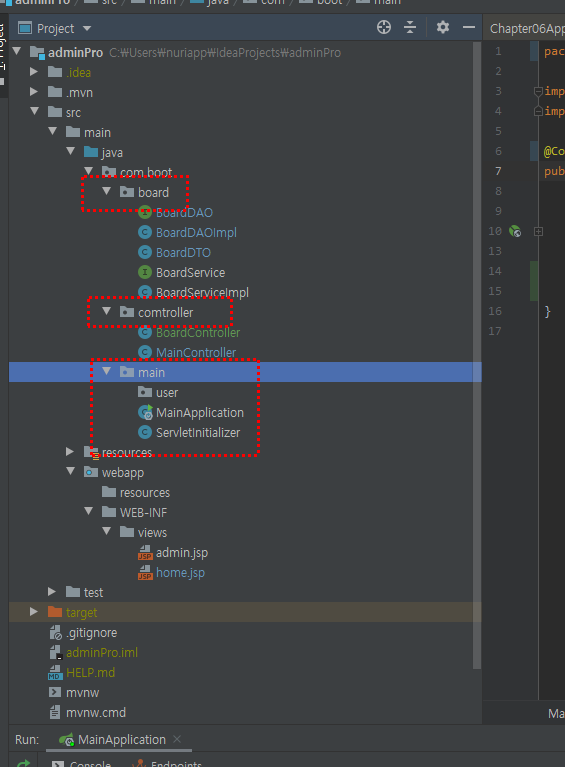This screenshot has height=767, width=565.
Task: Select the main package row
Action: [x=245, y=372]
